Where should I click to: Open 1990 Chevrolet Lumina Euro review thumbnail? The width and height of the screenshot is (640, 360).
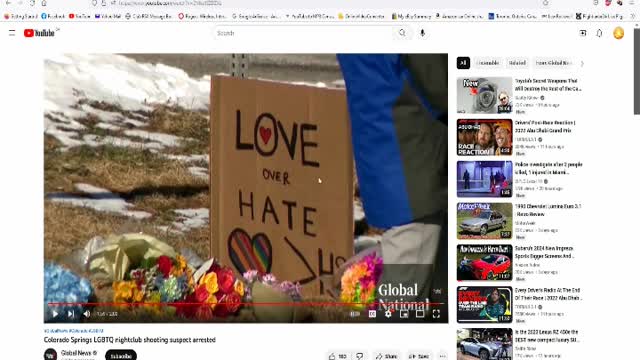[484, 221]
